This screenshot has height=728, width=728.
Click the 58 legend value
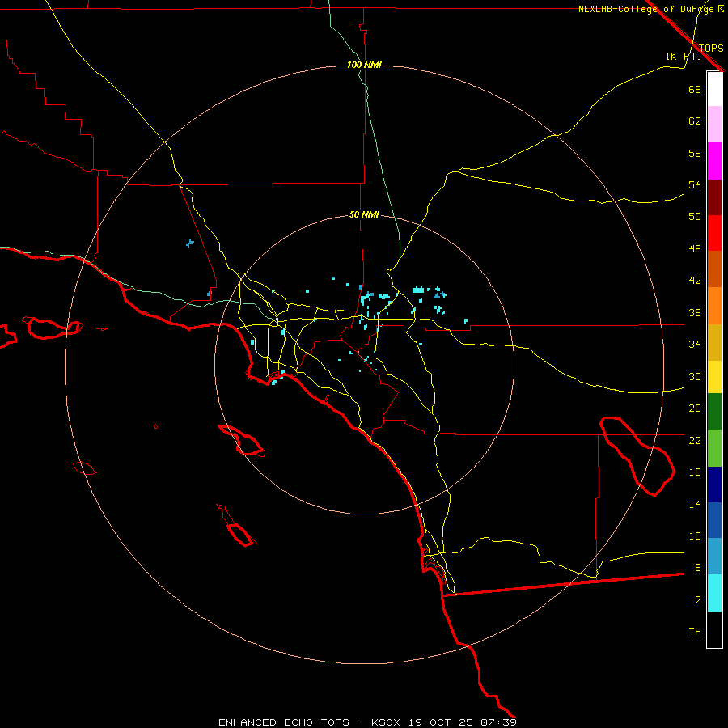[x=695, y=153]
